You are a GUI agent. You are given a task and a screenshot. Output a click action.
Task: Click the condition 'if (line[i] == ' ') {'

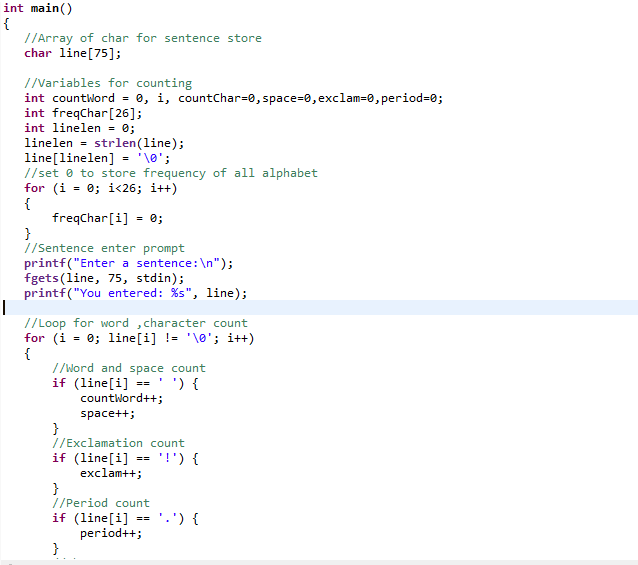(125, 383)
